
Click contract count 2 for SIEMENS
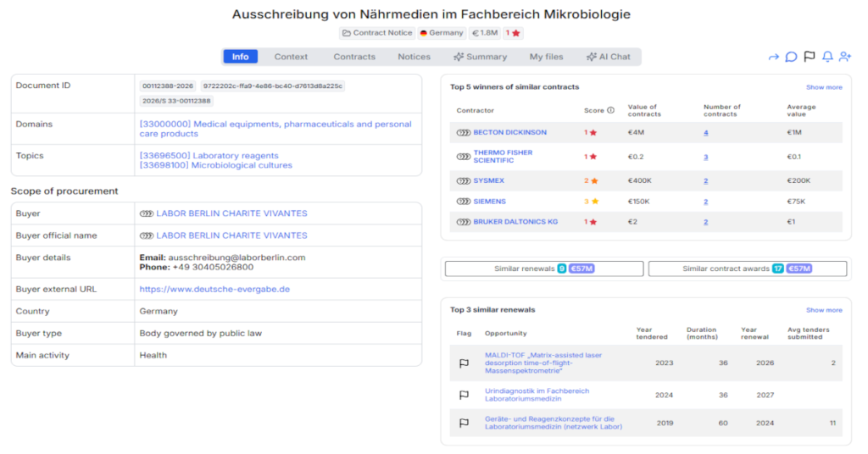[706, 202]
